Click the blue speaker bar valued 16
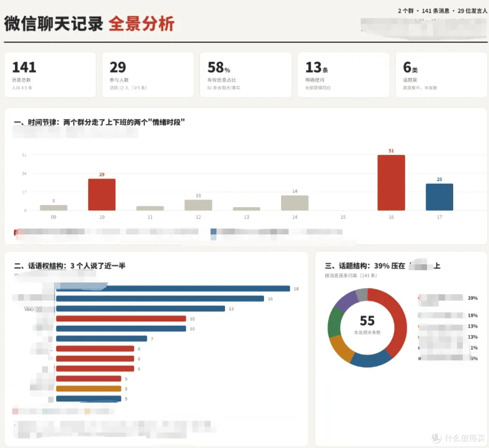Image resolution: width=489 pixels, height=448 pixels. pos(160,299)
